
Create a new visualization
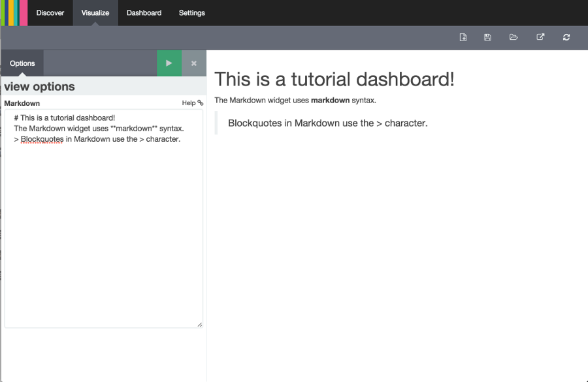coord(463,37)
